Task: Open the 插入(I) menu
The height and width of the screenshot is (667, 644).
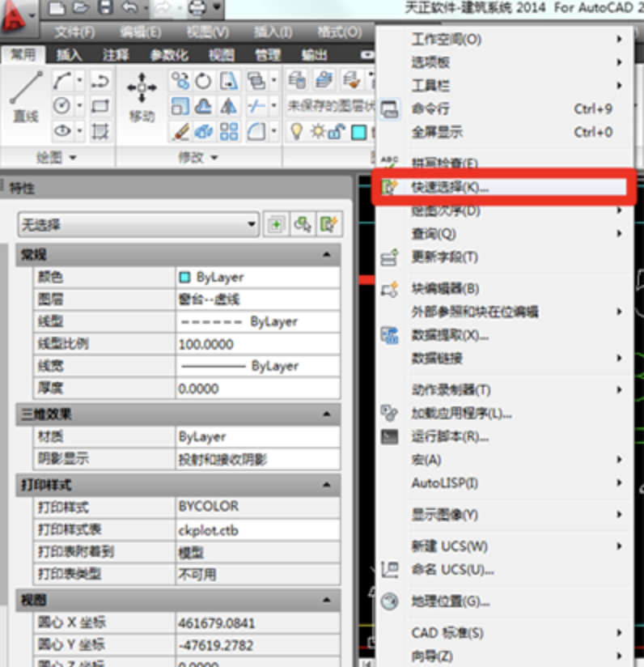Action: pos(273,32)
